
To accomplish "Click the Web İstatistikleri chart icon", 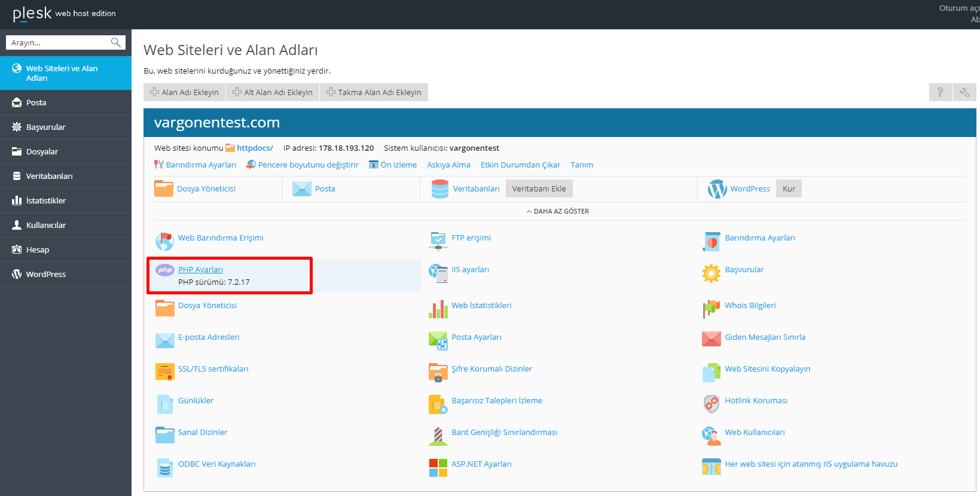I will point(438,309).
